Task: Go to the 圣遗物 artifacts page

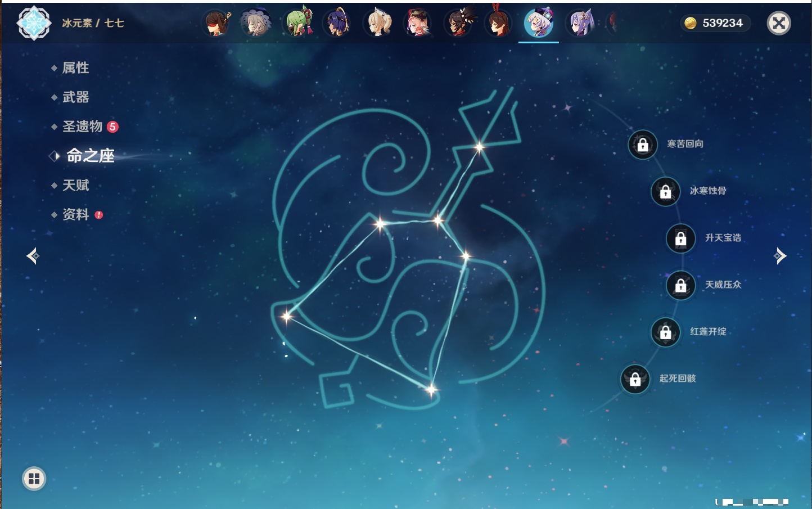Action: point(82,127)
